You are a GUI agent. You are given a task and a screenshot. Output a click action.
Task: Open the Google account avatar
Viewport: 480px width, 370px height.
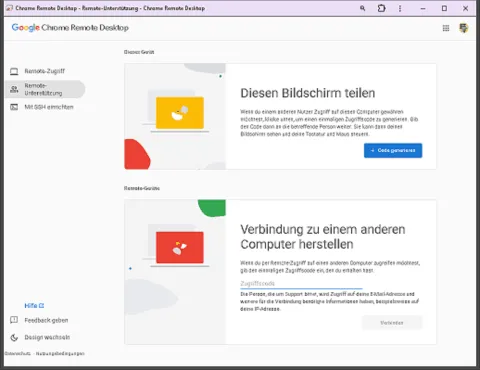point(464,28)
